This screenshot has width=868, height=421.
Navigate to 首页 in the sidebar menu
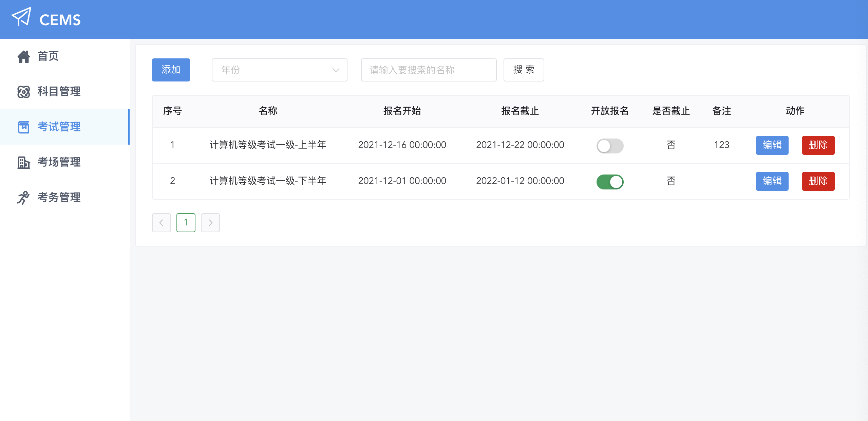tap(48, 56)
